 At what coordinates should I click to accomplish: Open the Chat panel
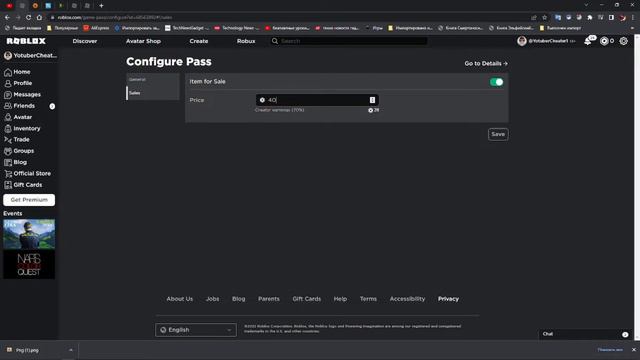585,334
